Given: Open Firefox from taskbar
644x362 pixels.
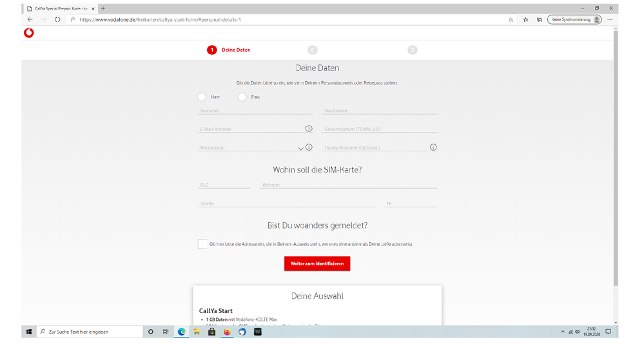Looking at the screenshot, I should 227,332.
